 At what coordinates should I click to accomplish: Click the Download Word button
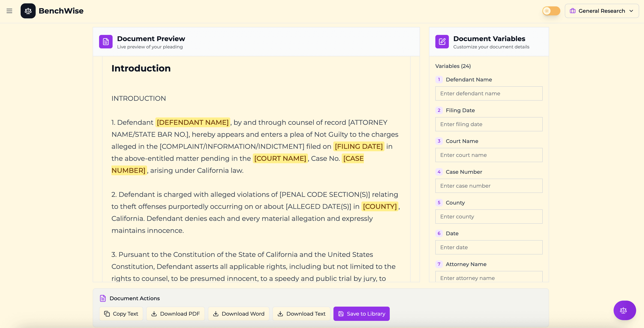pyautogui.click(x=238, y=314)
